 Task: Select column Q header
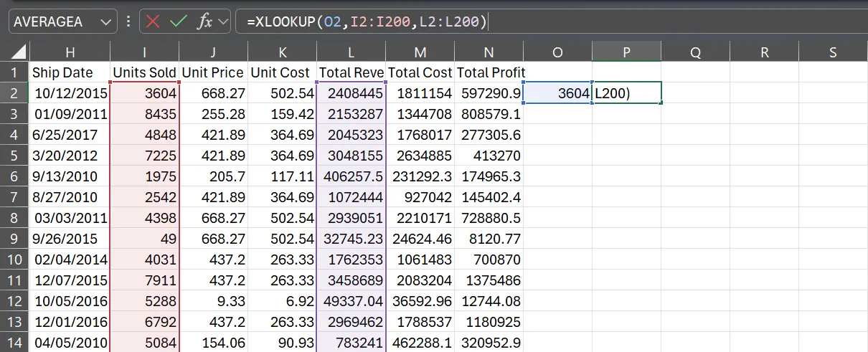(695, 52)
